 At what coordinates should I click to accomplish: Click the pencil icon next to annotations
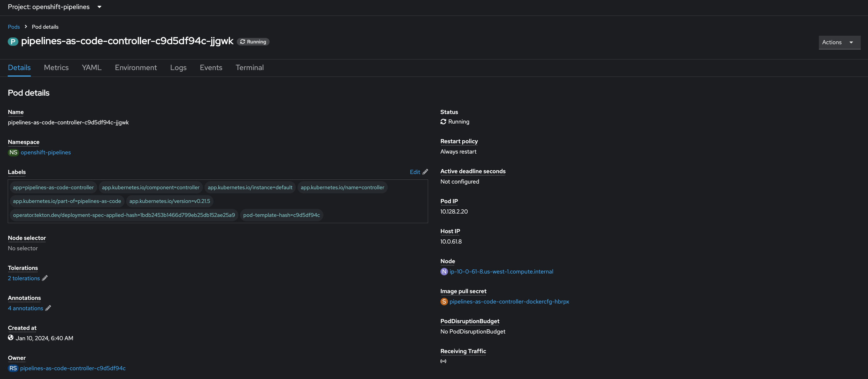48,308
